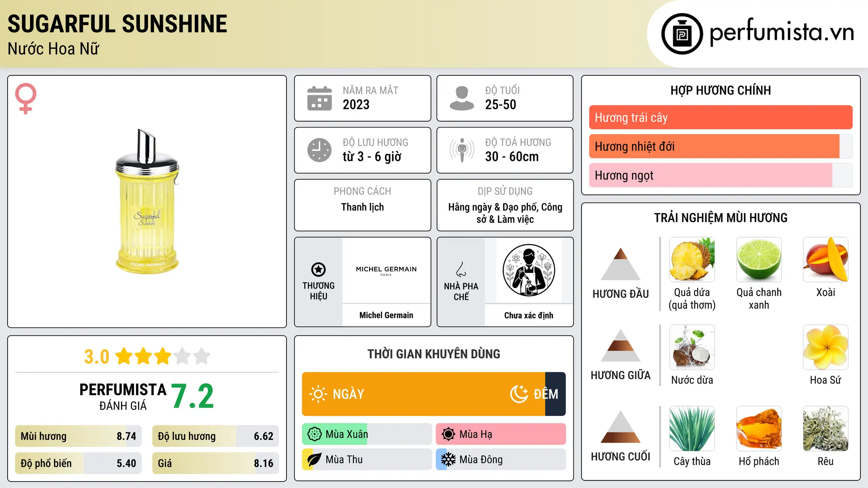Click the last grey rating star
Viewport: 868px width, 488px height.
coord(202,356)
